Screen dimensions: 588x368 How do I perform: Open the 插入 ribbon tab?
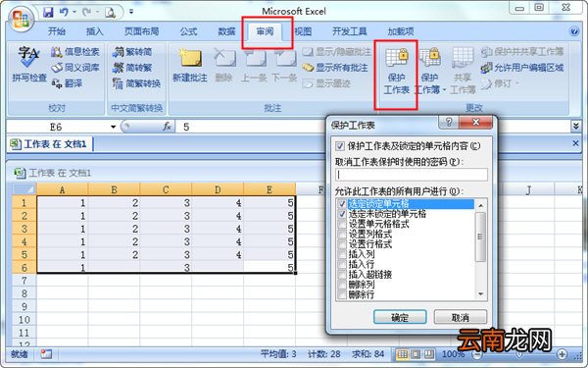(x=94, y=31)
